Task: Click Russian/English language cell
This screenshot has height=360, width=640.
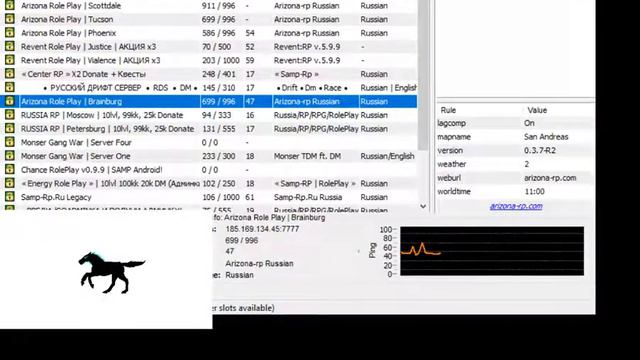Action: point(387,156)
